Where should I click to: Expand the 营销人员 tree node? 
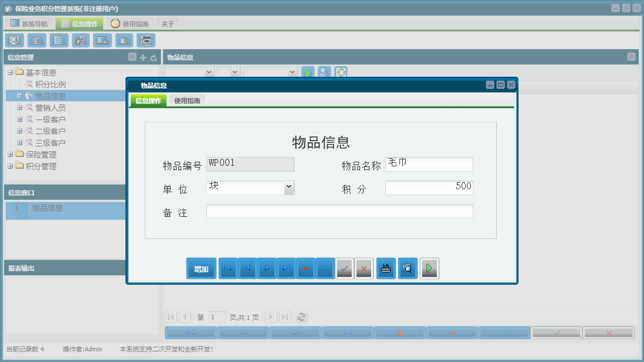click(21, 107)
